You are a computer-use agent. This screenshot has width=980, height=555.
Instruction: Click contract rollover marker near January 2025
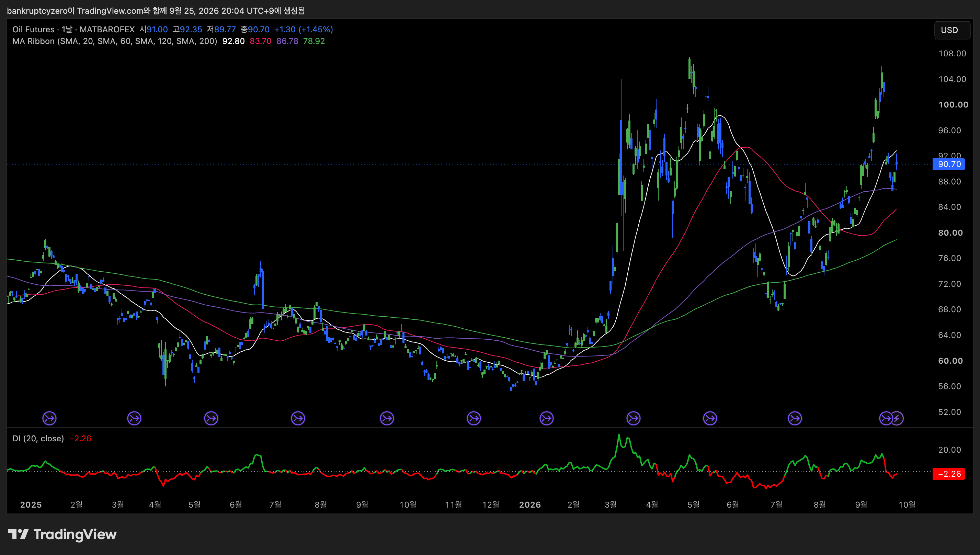[49, 418]
